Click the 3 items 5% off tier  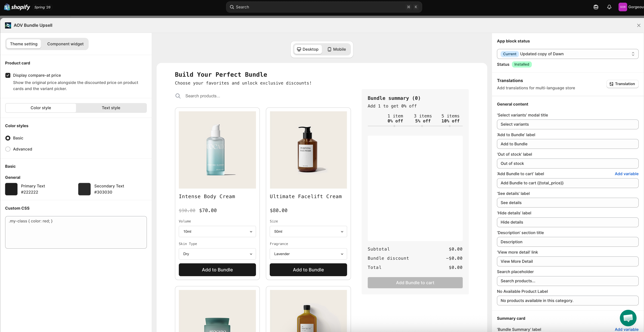pyautogui.click(x=423, y=118)
